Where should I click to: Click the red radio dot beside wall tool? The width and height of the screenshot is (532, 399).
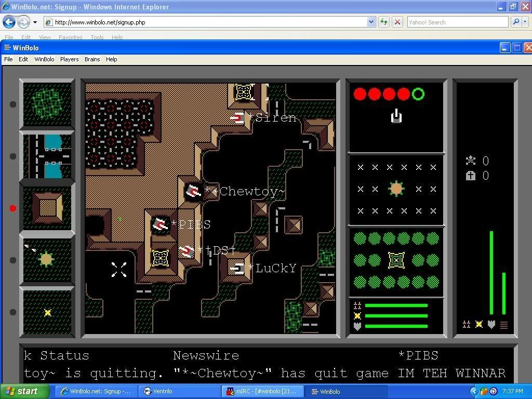[13, 208]
